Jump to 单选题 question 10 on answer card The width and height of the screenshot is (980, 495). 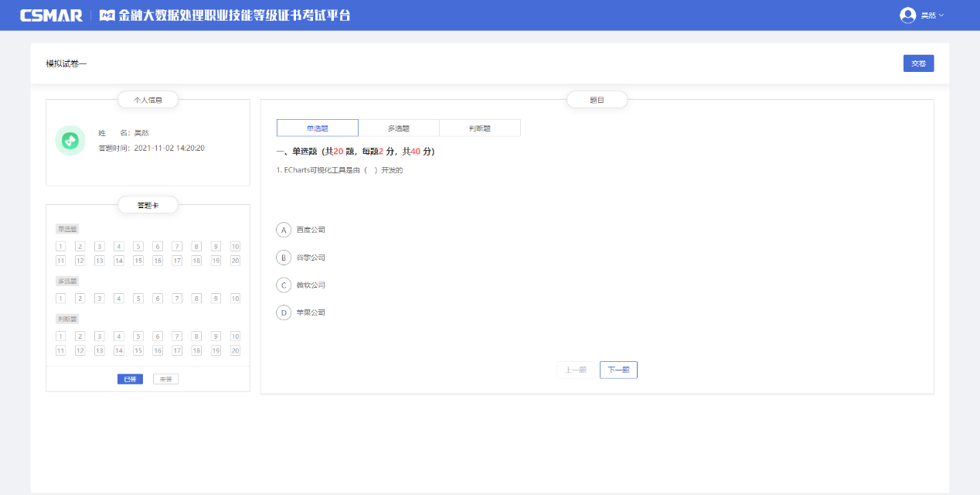click(x=235, y=247)
